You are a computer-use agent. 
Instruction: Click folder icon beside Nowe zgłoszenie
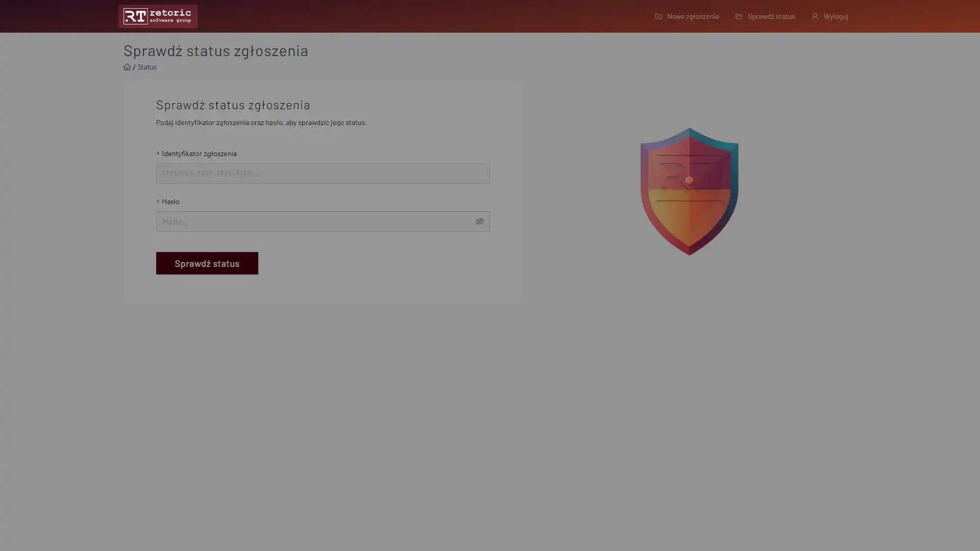pyautogui.click(x=658, y=16)
